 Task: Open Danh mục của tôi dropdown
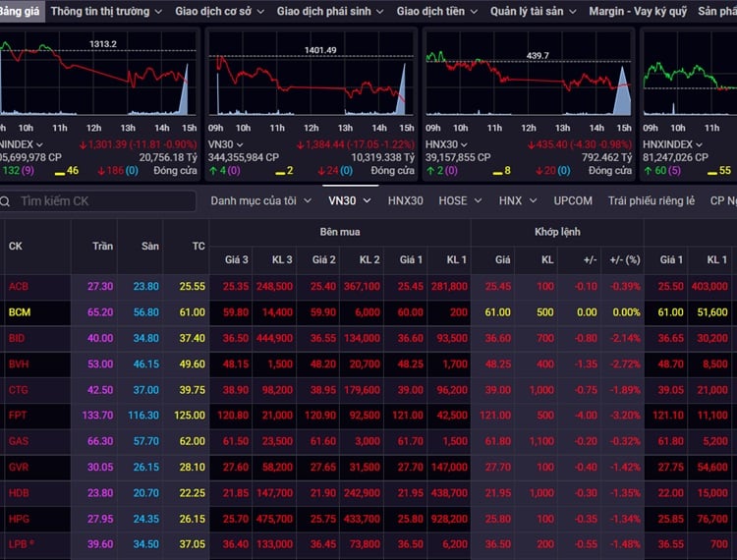[x=260, y=201]
